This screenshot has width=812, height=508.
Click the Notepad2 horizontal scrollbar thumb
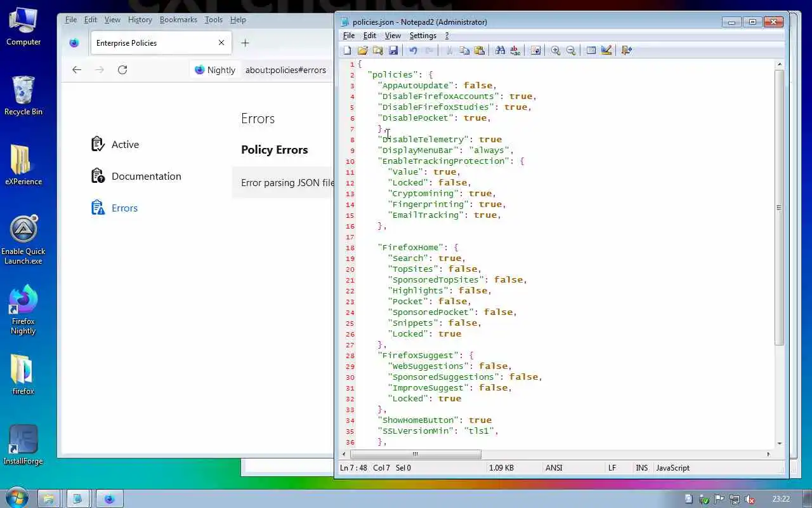pos(416,454)
